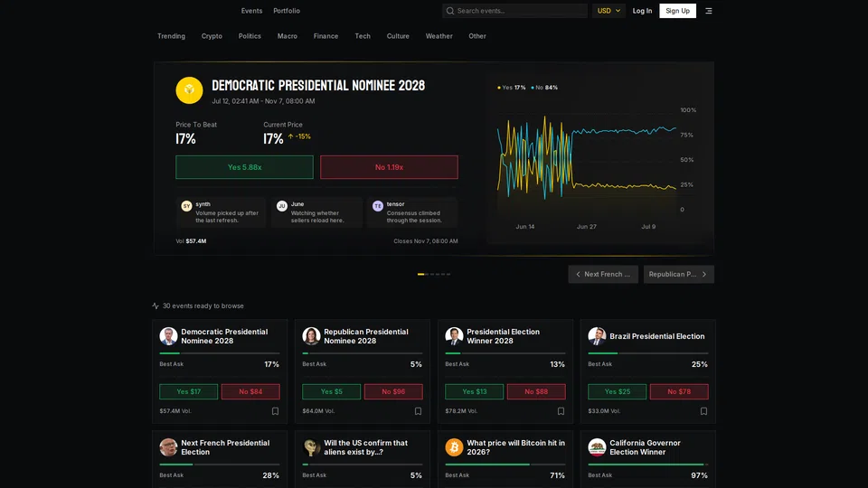The image size is (868, 488).
Task: Click the 30 events ready to browse text
Action: (203, 306)
